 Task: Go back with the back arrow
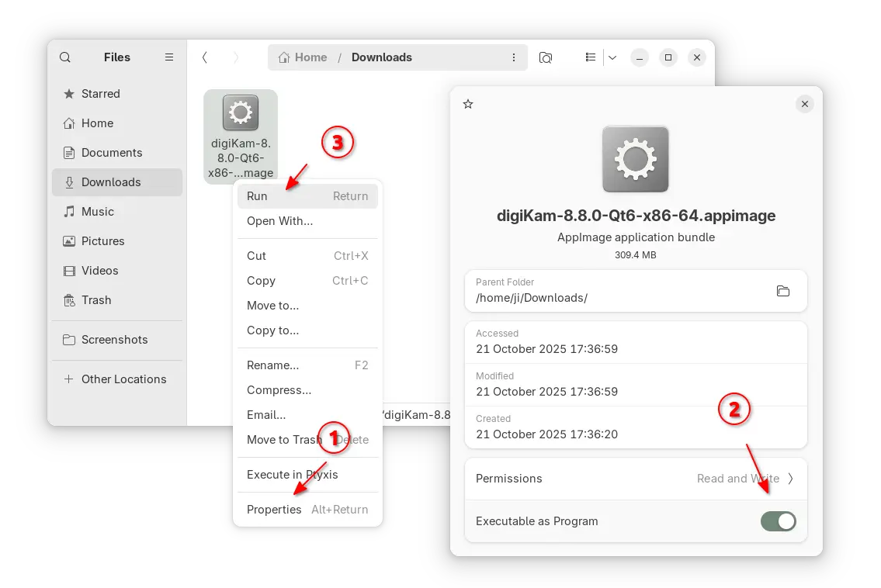pyautogui.click(x=204, y=57)
